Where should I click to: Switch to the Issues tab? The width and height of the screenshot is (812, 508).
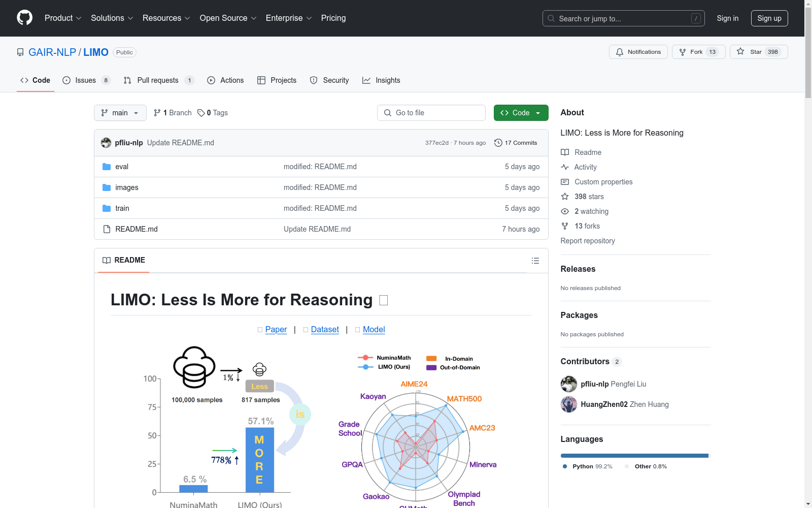point(86,80)
